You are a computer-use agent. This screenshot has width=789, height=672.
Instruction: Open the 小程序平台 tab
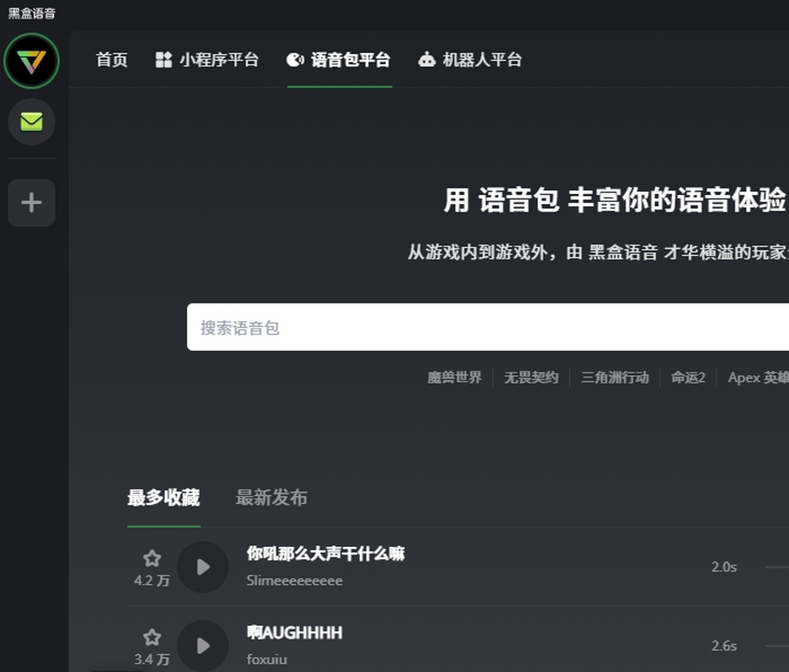tap(207, 60)
